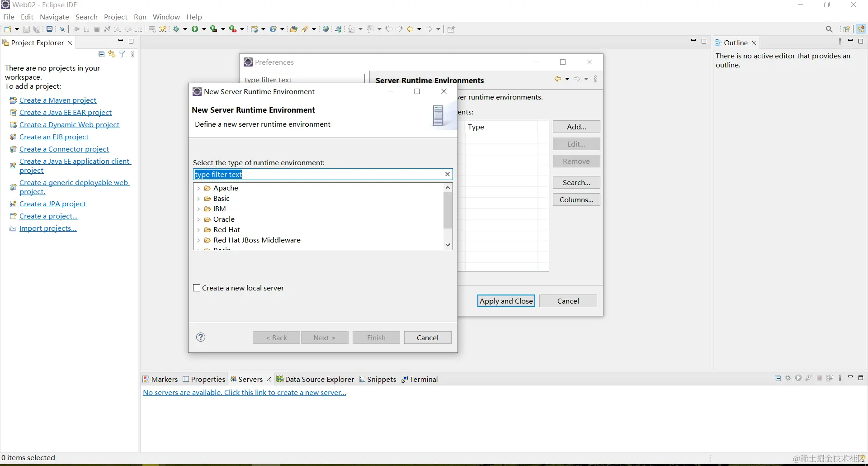The height and width of the screenshot is (466, 868).
Task: Select the Java EE perspective icon
Action: (x=861, y=29)
